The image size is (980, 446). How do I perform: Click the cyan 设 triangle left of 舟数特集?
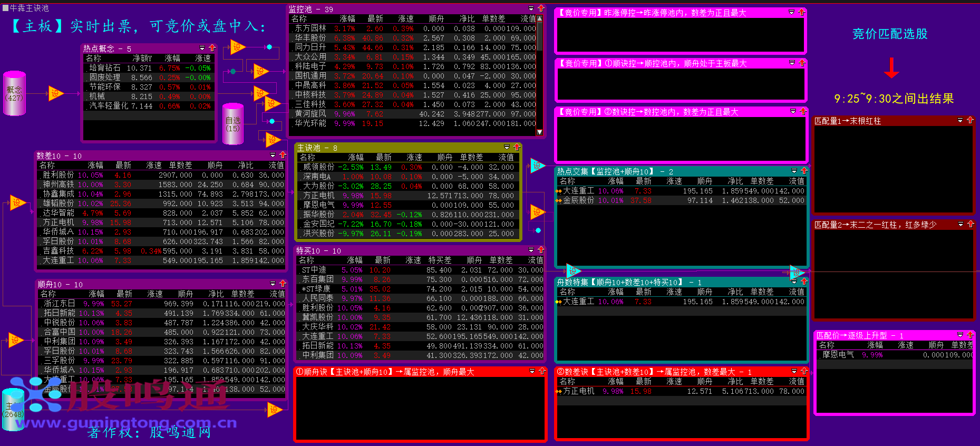[x=573, y=271]
